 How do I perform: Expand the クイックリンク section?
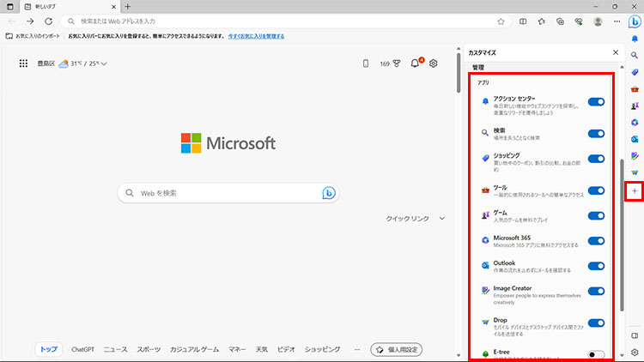443,219
